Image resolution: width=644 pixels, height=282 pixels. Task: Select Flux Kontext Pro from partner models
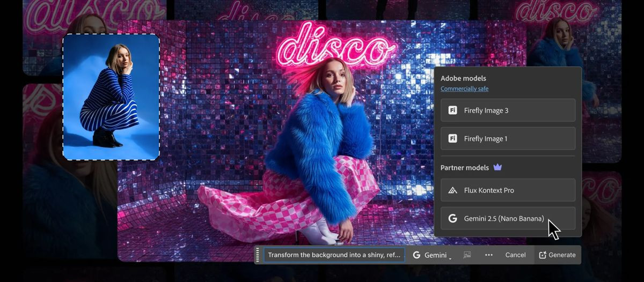click(508, 190)
